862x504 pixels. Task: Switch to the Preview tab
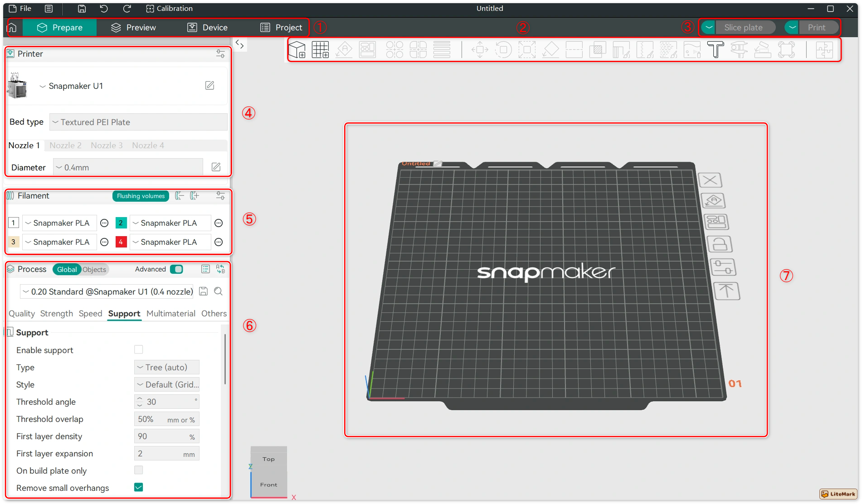pos(133,28)
